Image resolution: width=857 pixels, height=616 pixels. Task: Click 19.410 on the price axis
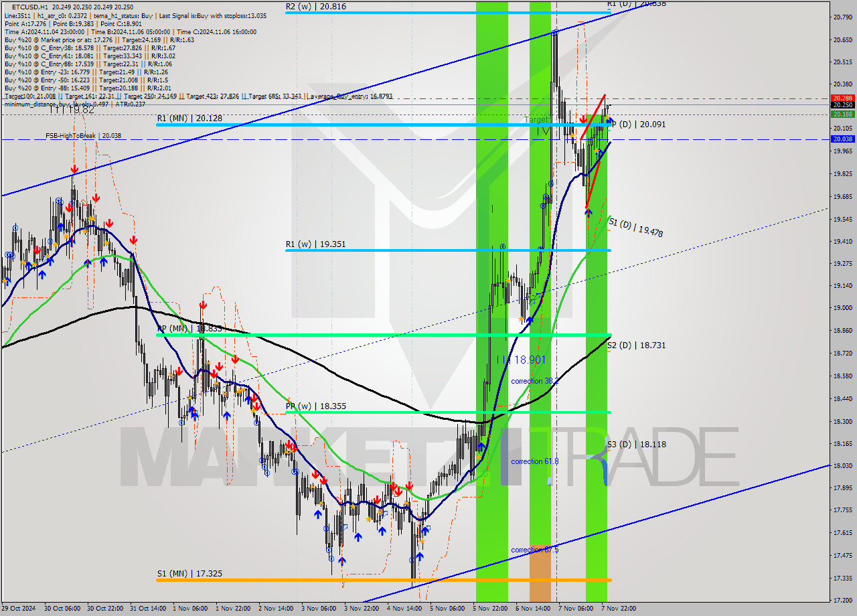click(842, 241)
